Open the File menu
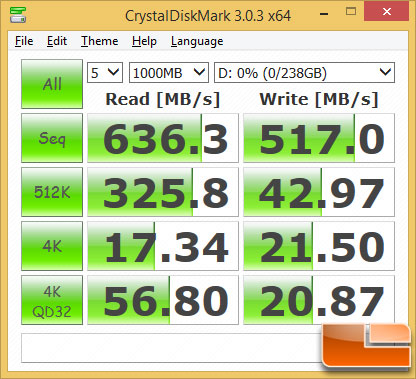Image resolution: width=416 pixels, height=379 pixels. pyautogui.click(x=24, y=41)
